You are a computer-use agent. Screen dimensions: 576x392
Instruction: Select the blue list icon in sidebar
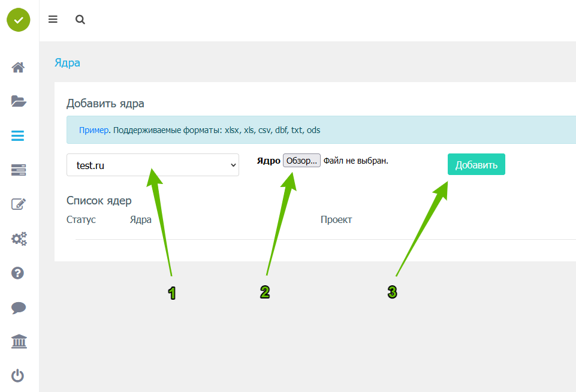point(18,136)
